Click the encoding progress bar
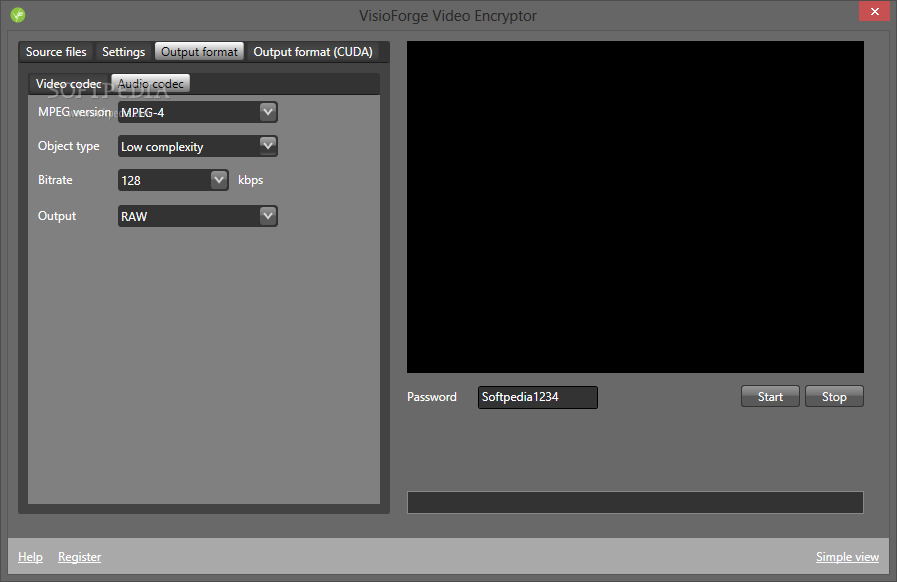This screenshot has height=582, width=897. [x=635, y=502]
